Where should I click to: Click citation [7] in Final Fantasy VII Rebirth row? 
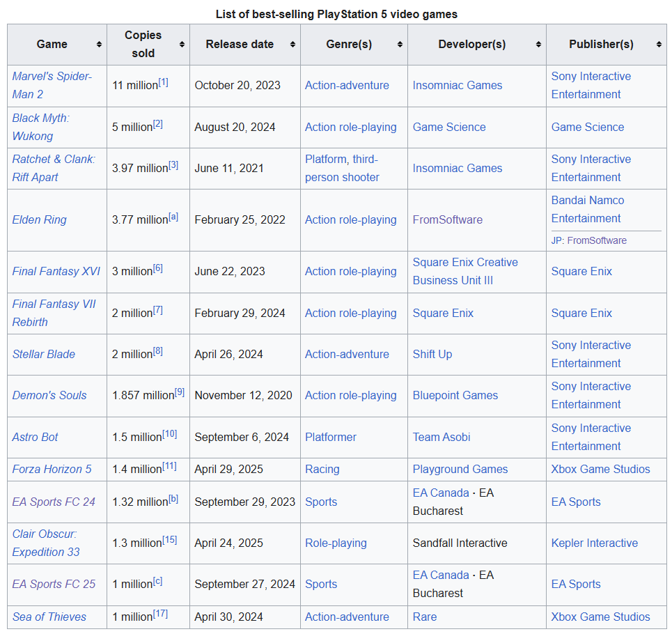(157, 310)
